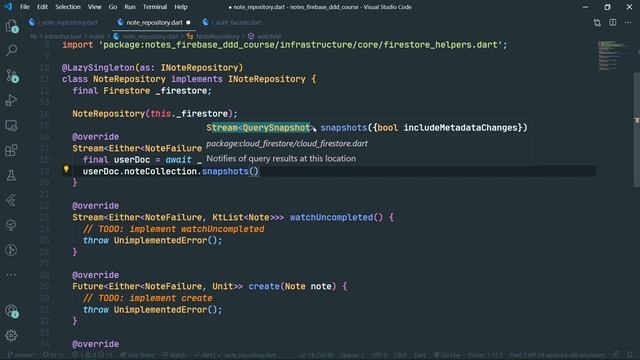Click '// TODO: implement watchUncompleted' comment

click(173, 229)
